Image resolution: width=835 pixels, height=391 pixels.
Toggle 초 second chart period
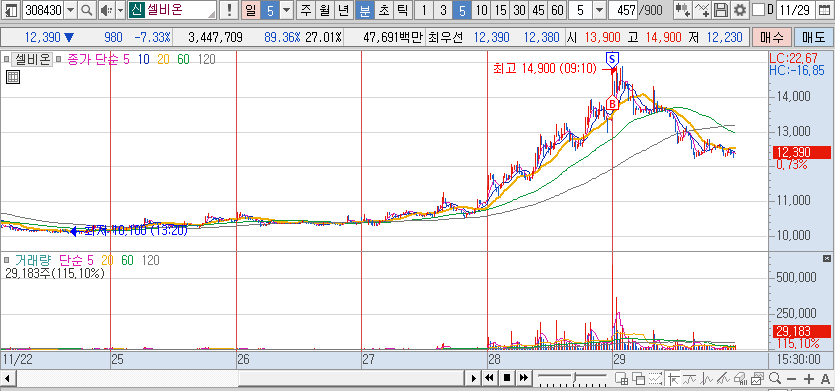pos(384,10)
